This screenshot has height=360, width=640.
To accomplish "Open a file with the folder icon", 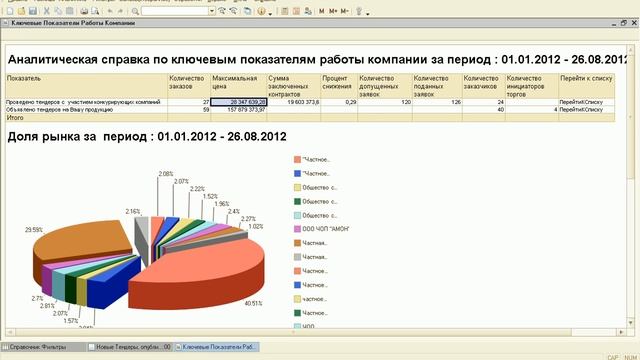I will (21, 11).
